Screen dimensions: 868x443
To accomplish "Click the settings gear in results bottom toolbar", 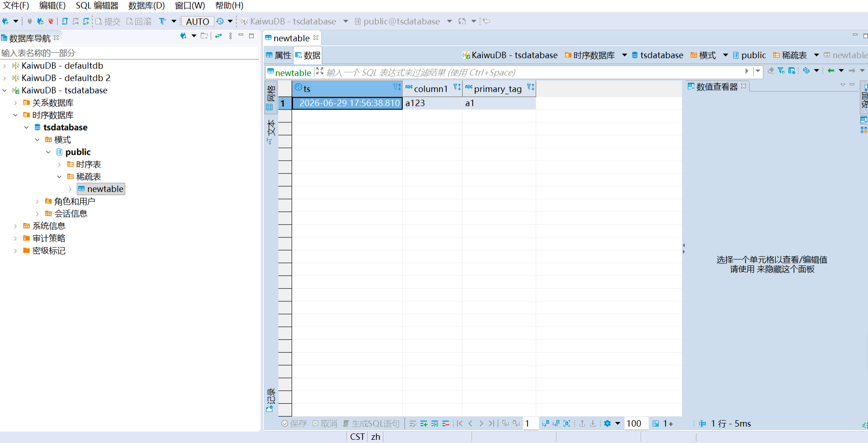I will coord(607,423).
